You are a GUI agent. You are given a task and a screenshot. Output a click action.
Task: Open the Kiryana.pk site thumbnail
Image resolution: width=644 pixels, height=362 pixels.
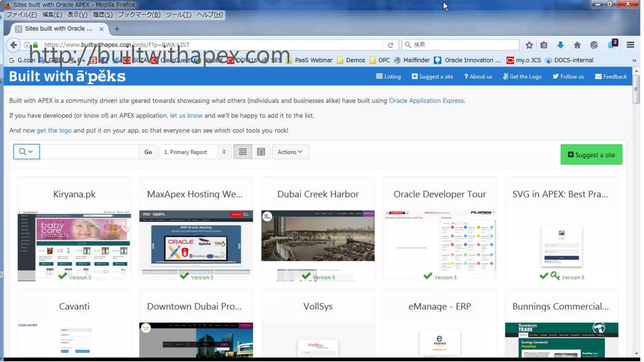click(x=74, y=245)
